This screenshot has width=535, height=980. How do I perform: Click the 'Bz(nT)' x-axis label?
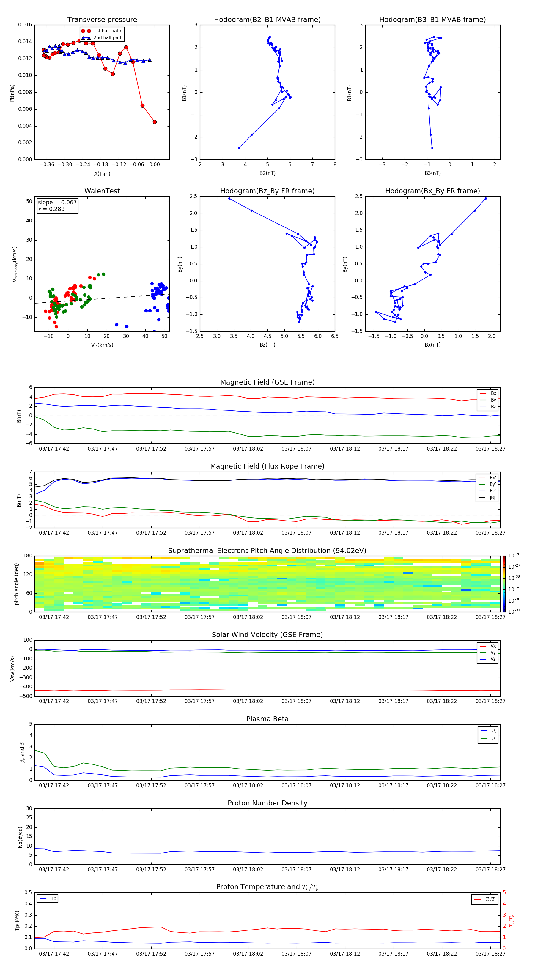pyautogui.click(x=267, y=345)
